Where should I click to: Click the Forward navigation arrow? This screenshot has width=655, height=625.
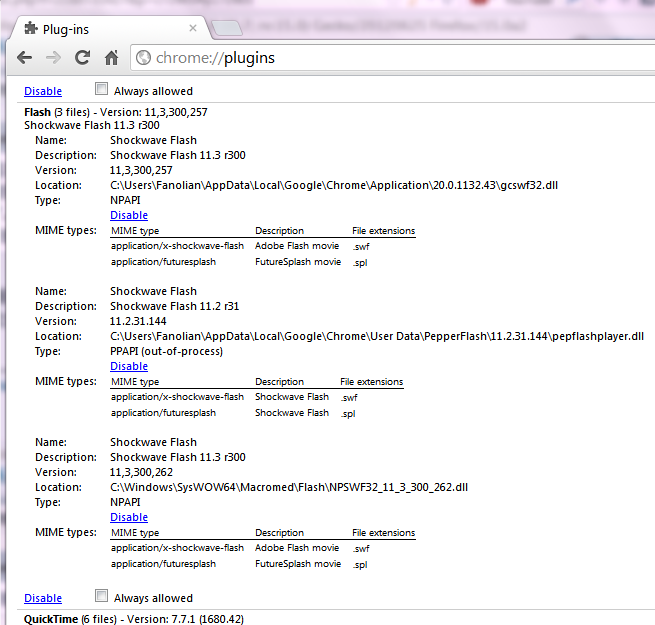(53, 58)
